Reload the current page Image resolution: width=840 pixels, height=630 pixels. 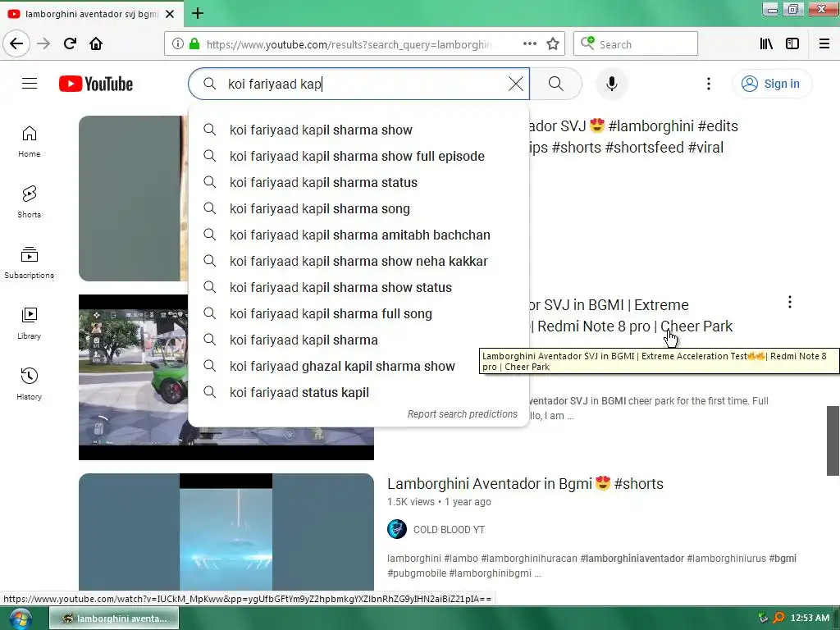tap(70, 43)
